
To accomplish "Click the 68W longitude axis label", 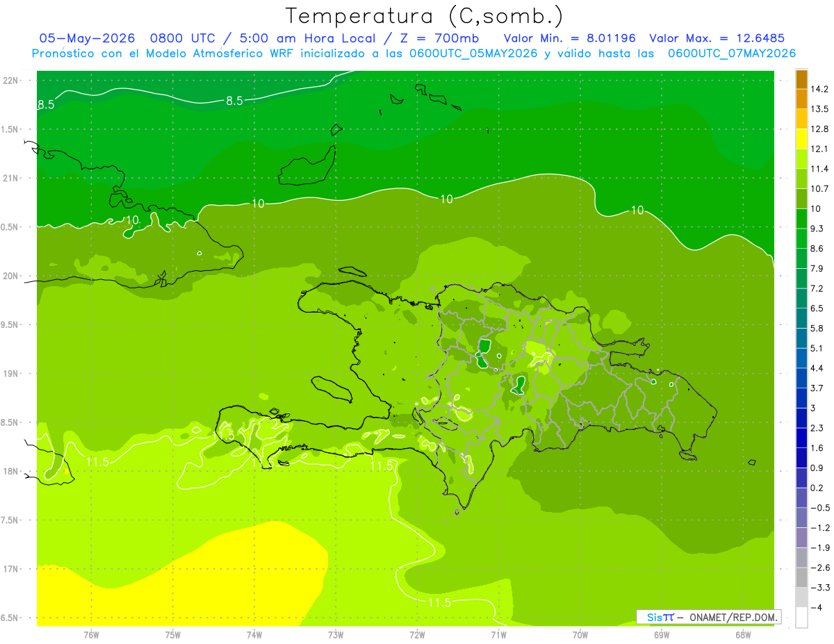I will (x=743, y=635).
